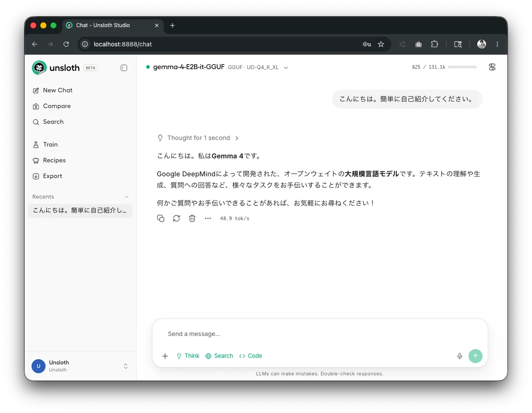Regenerate the assistant response
Image resolution: width=532 pixels, height=413 pixels.
pyautogui.click(x=176, y=218)
